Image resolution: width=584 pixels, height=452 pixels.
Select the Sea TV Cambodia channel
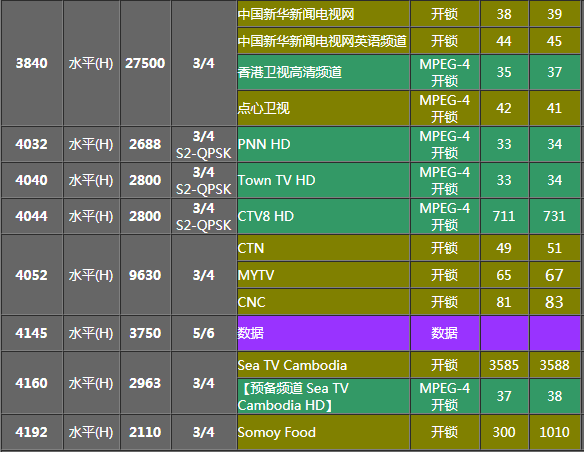[x=323, y=365]
